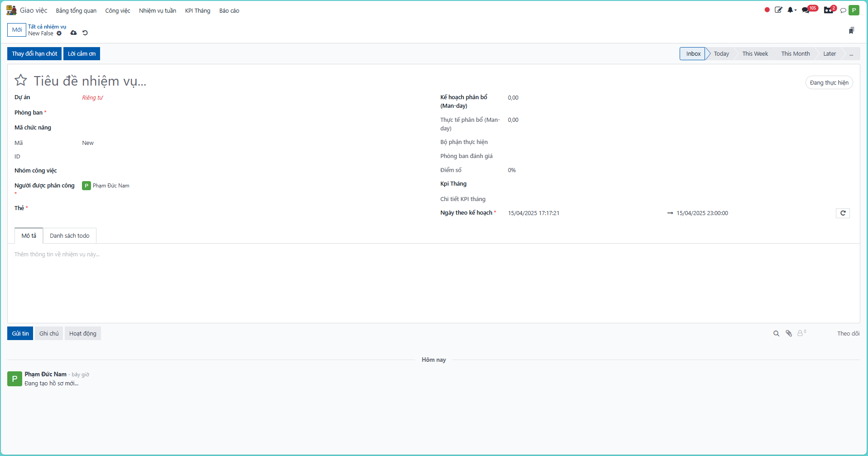Click the Ghi chú button
The image size is (868, 456).
pyautogui.click(x=49, y=333)
